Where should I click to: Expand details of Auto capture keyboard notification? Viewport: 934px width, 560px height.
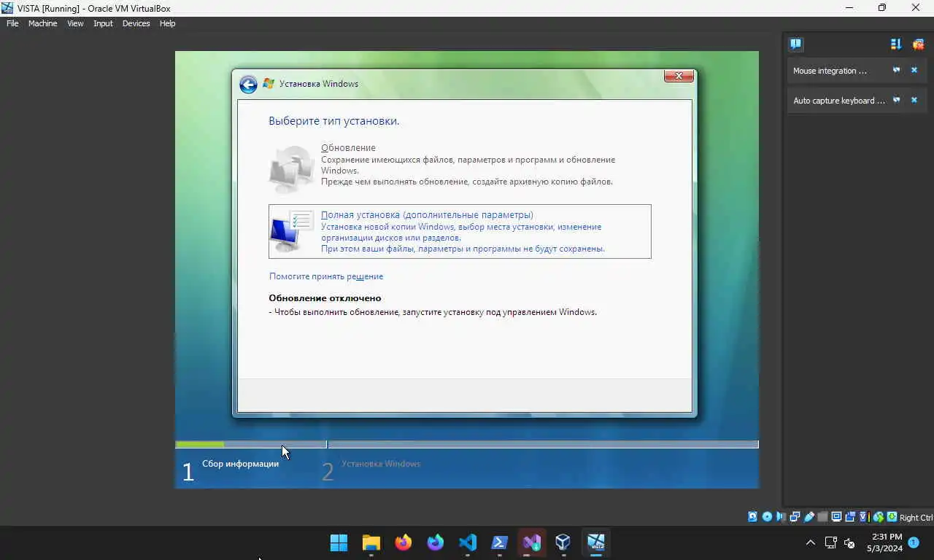coord(897,100)
